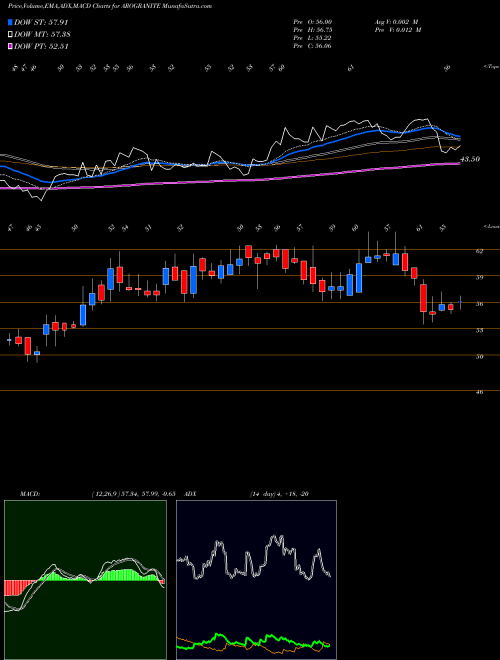
Task: Click the 62 price axis label
Action: 479,251
